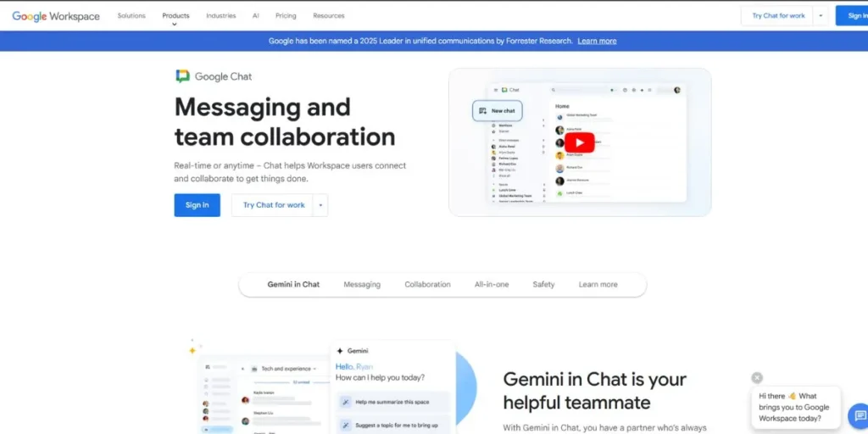Click the Google Chat logo icon
868x434 pixels.
click(x=183, y=76)
